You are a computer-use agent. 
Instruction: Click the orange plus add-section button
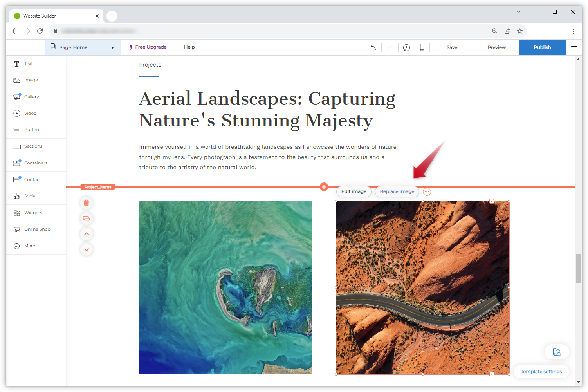point(324,187)
